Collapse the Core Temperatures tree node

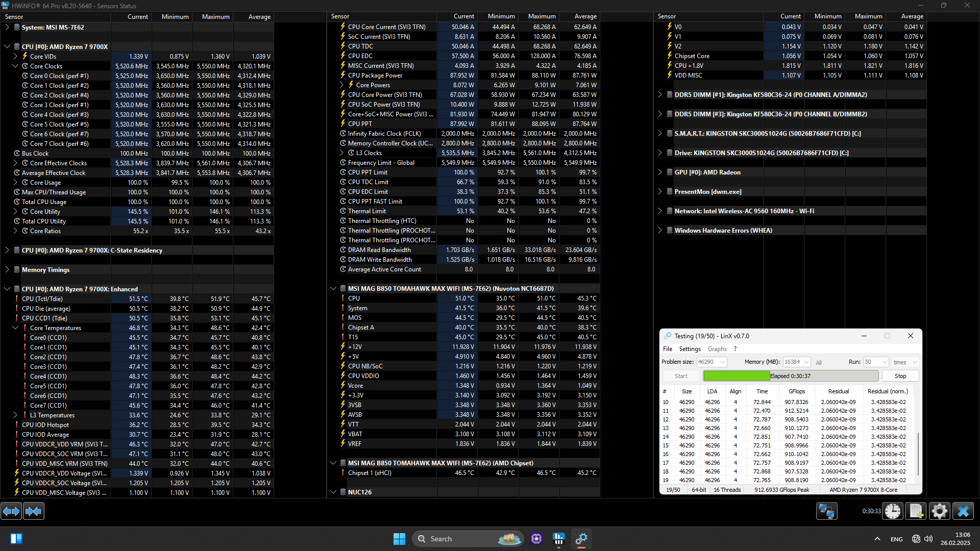(x=15, y=328)
